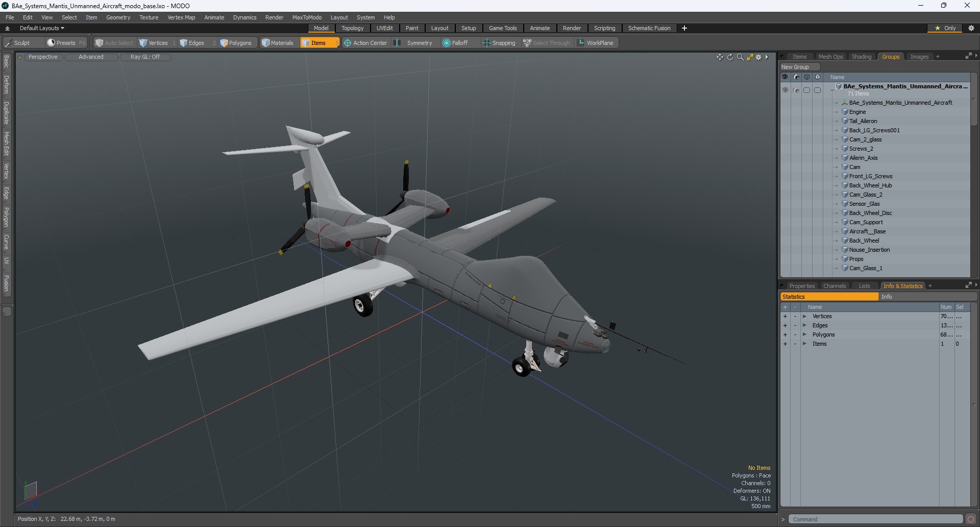980x527 pixels.
Task: Switch to the UVEdit layout tab
Action: click(384, 28)
